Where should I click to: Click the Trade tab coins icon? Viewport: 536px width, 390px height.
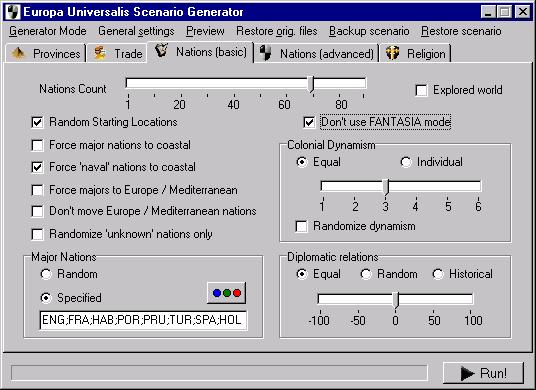[100, 53]
